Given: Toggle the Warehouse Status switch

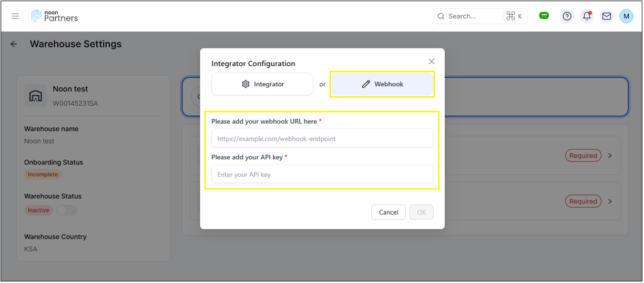Looking at the screenshot, I should pyautogui.click(x=67, y=210).
